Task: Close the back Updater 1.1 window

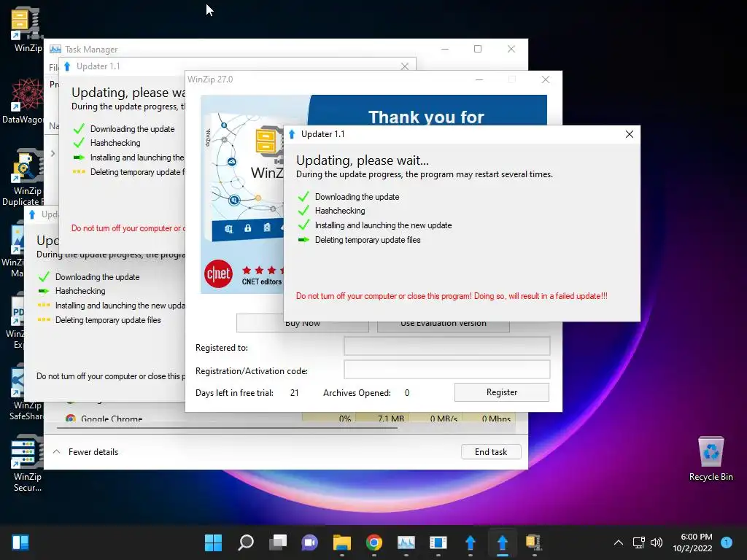Action: 404,66
